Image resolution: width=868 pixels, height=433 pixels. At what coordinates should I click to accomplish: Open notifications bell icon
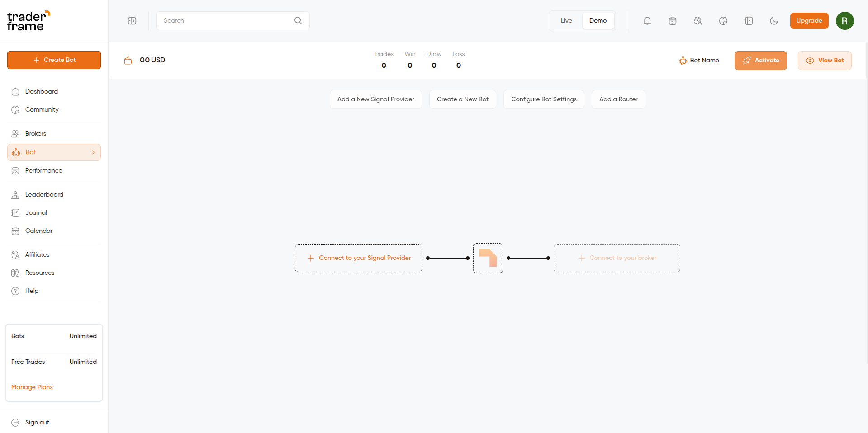click(647, 21)
